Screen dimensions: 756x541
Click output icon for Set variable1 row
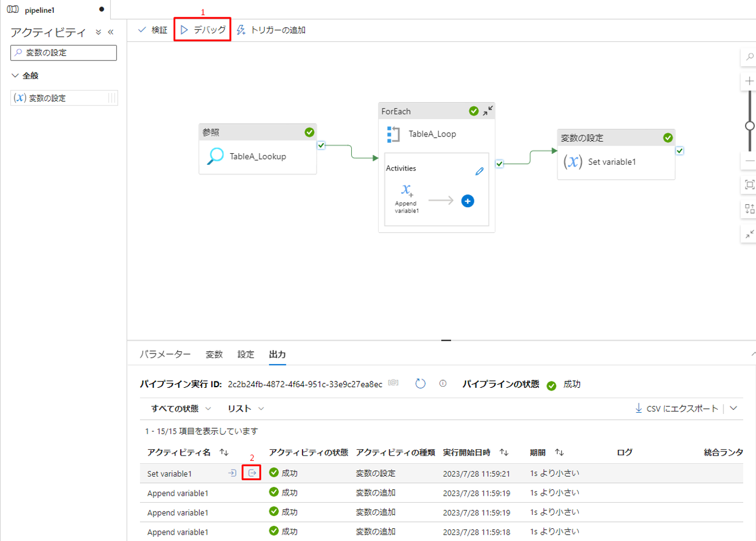coord(252,473)
